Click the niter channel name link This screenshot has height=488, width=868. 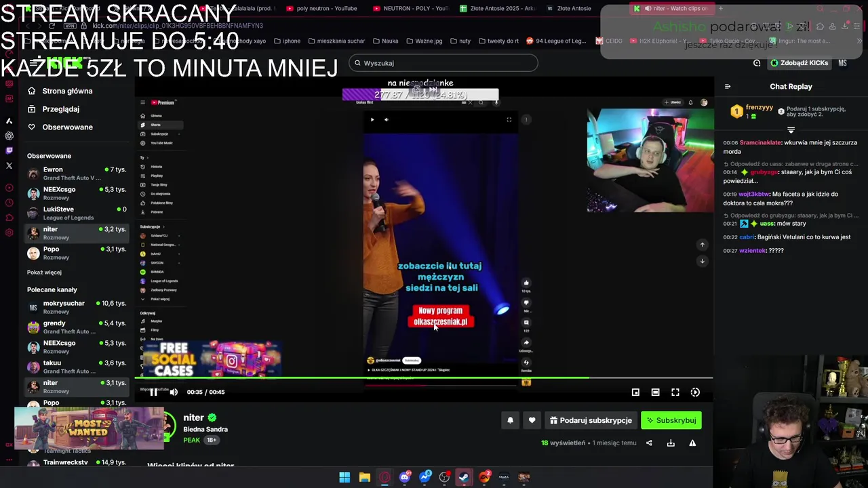click(193, 418)
